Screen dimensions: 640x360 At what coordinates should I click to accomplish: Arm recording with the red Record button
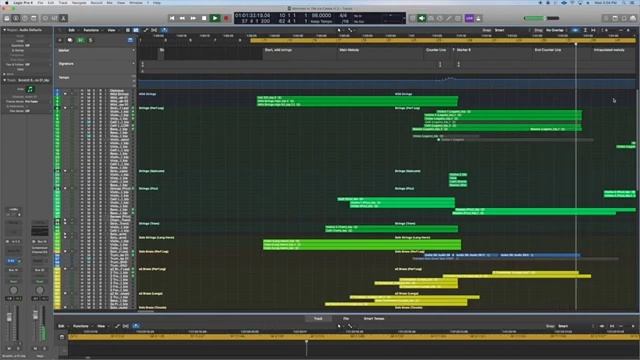226,18
